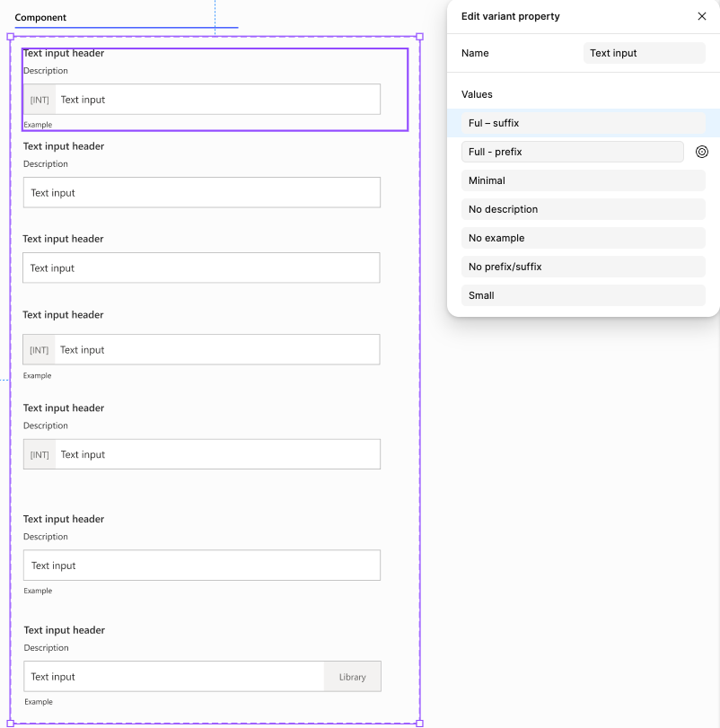Select the Example caption below the Library variant

click(x=39, y=702)
